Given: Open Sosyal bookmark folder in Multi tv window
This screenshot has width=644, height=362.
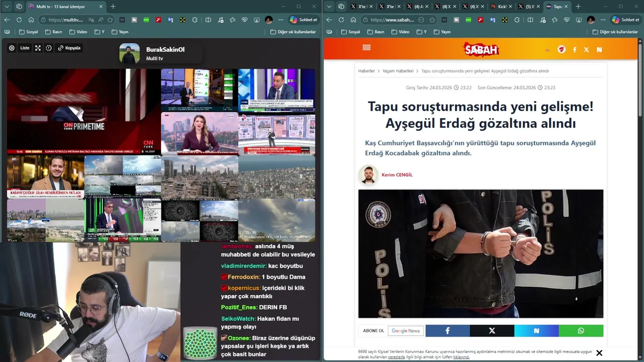Looking at the screenshot, I should [x=28, y=32].
